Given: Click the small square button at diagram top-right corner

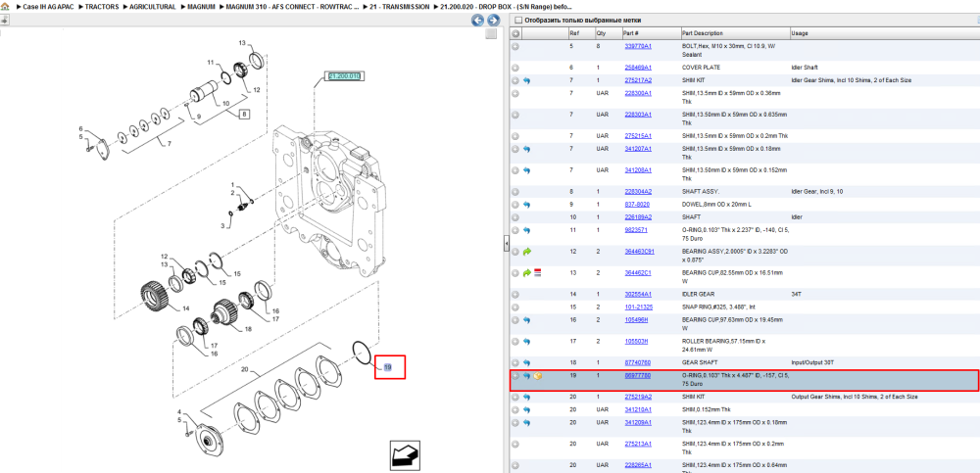Looking at the screenshot, I should [x=491, y=33].
